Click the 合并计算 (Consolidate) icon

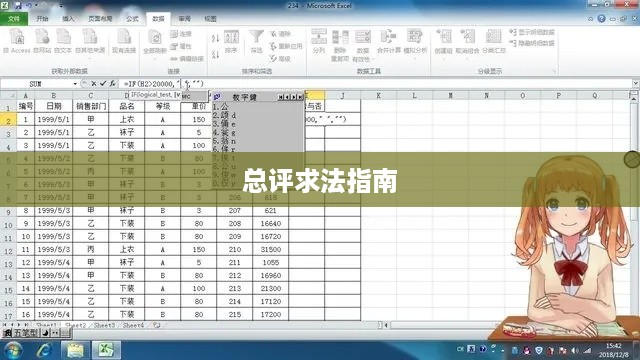coord(389,41)
